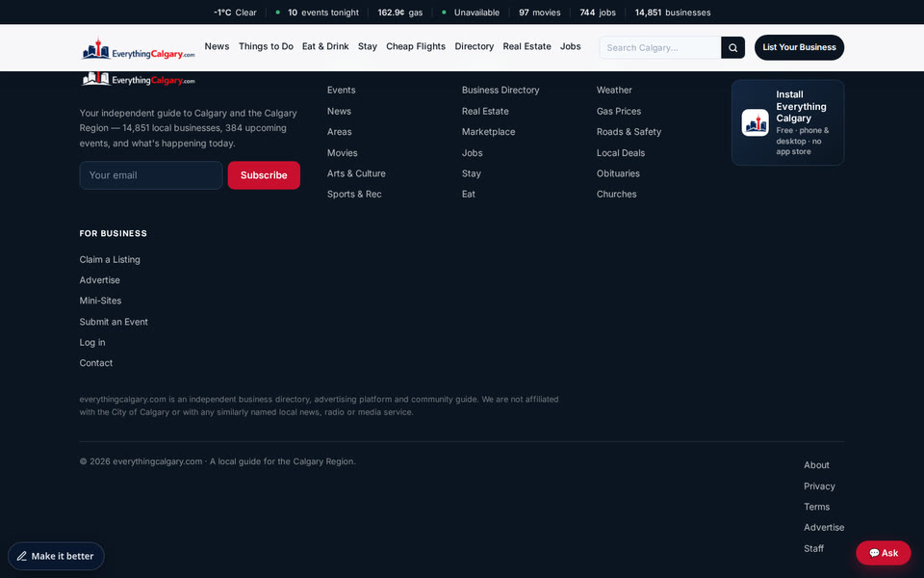Viewport: 924px width, 578px height.
Task: Click the red Subscribe button
Action: (x=264, y=175)
